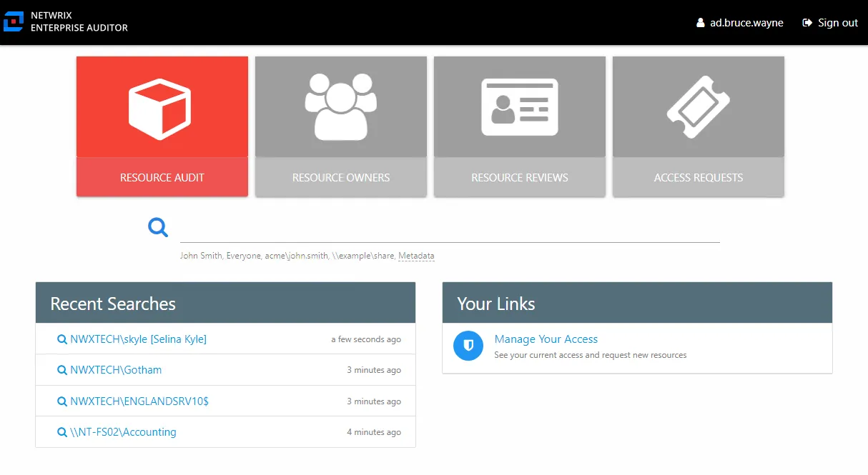
Task: Click magnifier icon next to NWXTECH\ENGLANDSRV10$
Action: 62,401
